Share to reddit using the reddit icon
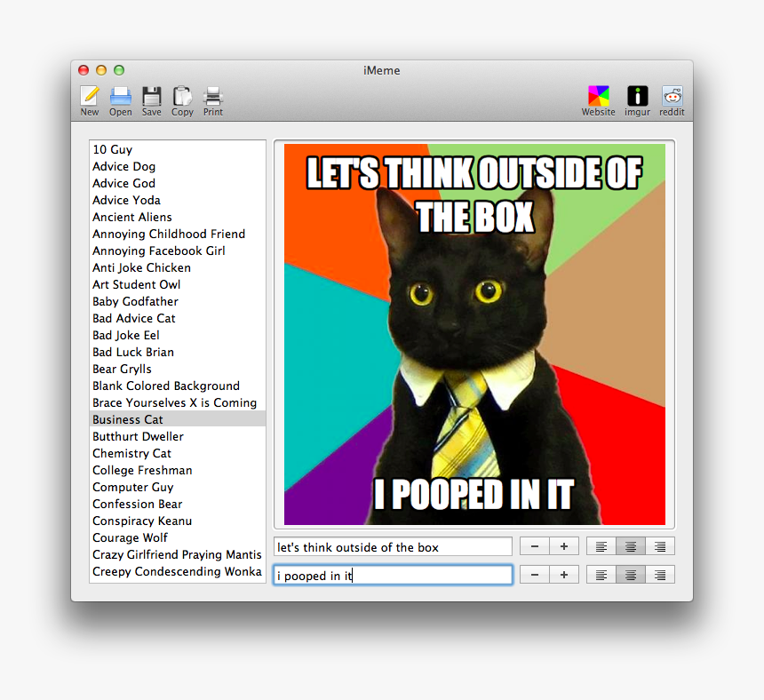764x700 pixels. click(672, 96)
